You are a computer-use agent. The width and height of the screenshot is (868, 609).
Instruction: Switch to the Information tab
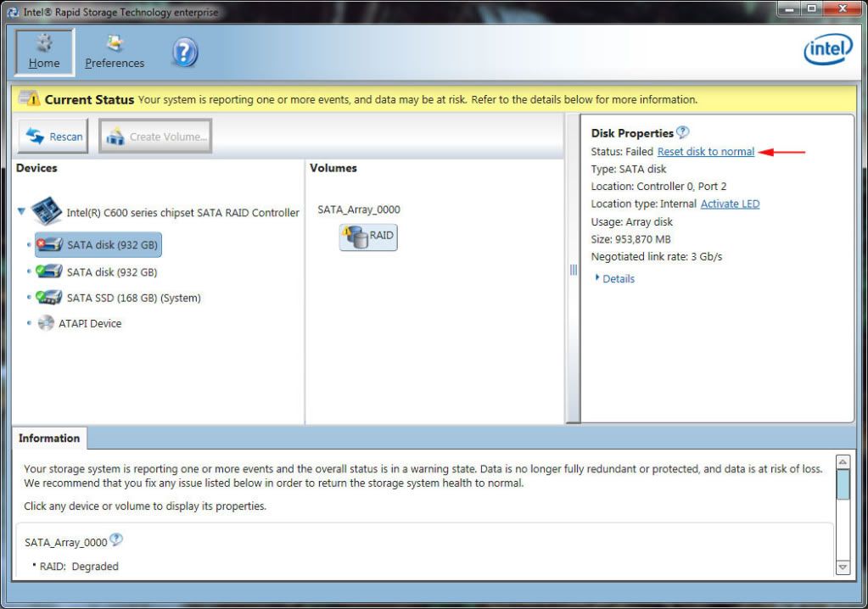pyautogui.click(x=49, y=438)
